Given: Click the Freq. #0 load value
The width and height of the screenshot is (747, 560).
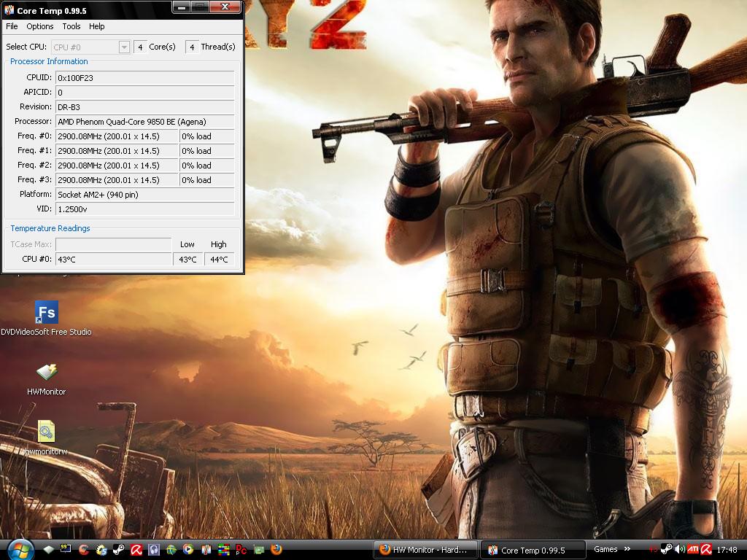Looking at the screenshot, I should [x=206, y=136].
